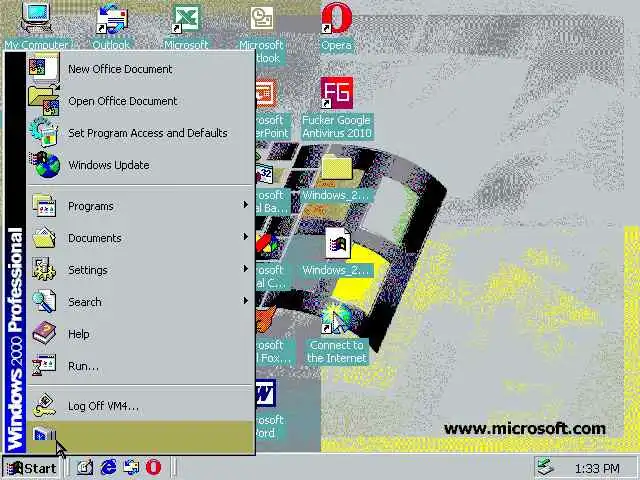This screenshot has height=480, width=640.
Task: Select the My Computer desktop icon
Action: point(37,26)
